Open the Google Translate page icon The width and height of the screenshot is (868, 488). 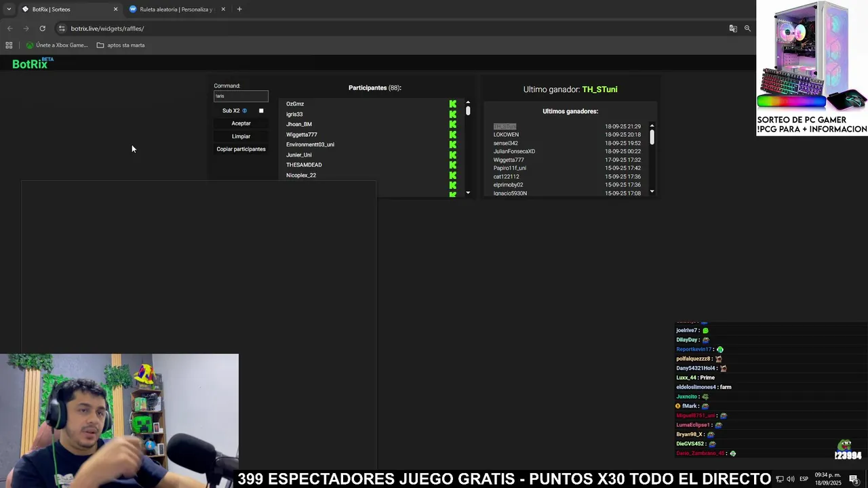pyautogui.click(x=733, y=28)
